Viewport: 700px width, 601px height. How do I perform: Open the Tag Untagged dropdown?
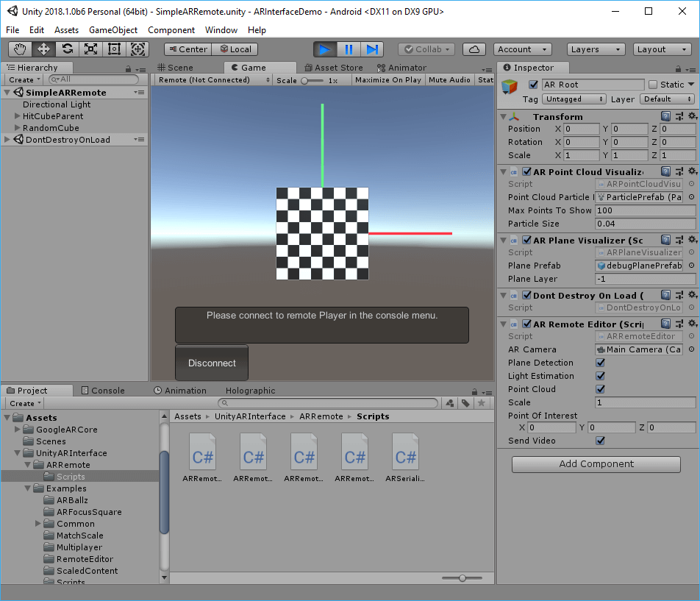574,99
